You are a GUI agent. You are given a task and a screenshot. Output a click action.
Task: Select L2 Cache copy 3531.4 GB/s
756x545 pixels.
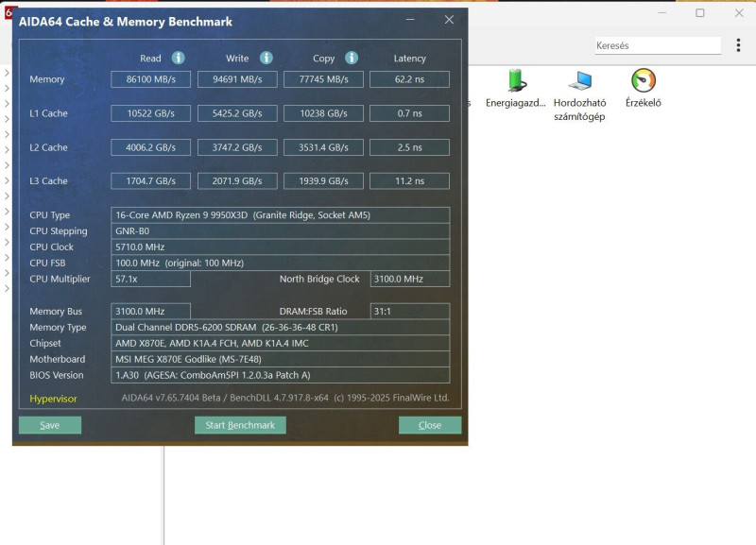pos(323,147)
